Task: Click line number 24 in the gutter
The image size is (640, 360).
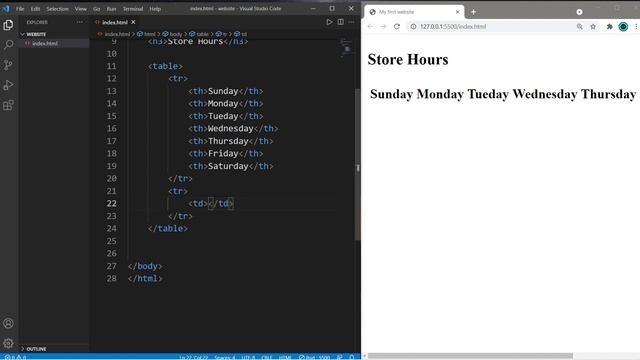Action: point(111,229)
